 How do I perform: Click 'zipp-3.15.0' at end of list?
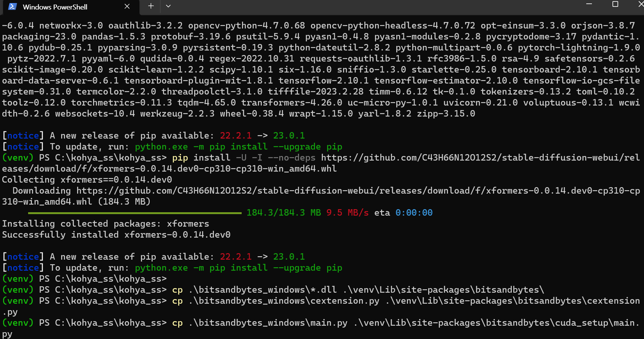[x=446, y=114]
